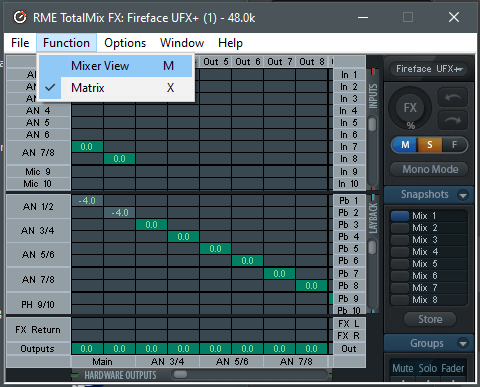This screenshot has width=480, height=387.
Task: Click the Mic 9 input row label
Action: [38, 172]
